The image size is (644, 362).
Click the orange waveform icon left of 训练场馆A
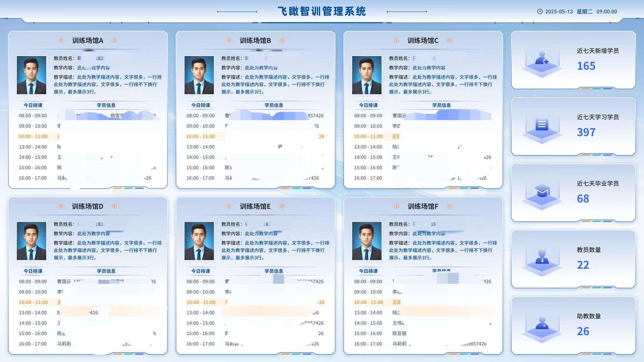[x=61, y=40]
